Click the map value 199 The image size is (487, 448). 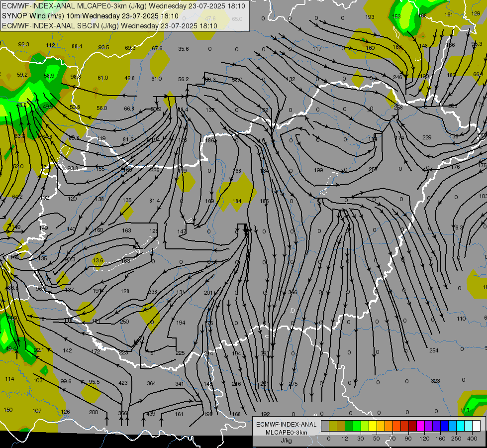click(x=318, y=170)
